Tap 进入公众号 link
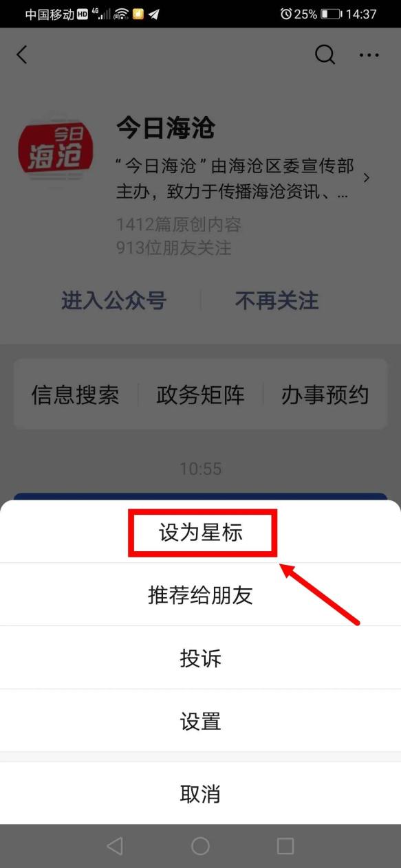 113,300
